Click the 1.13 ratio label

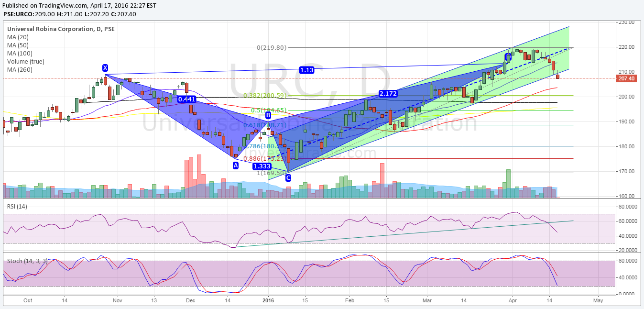[306, 70]
